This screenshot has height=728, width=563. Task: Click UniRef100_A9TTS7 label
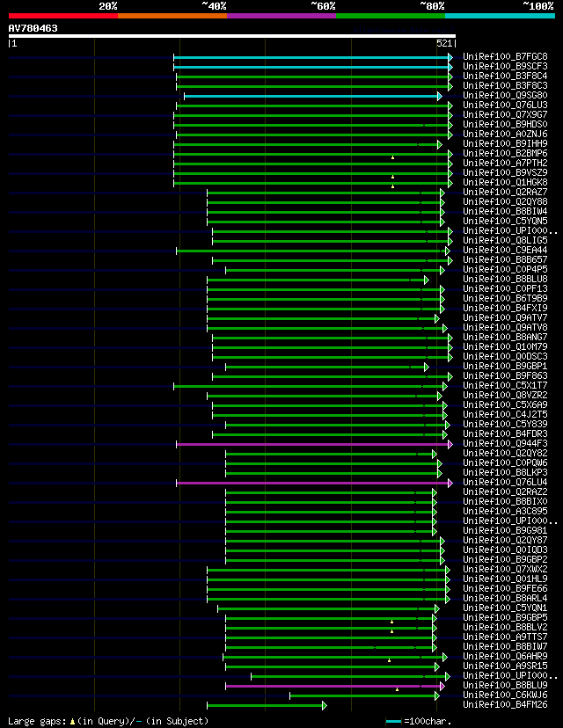click(506, 637)
